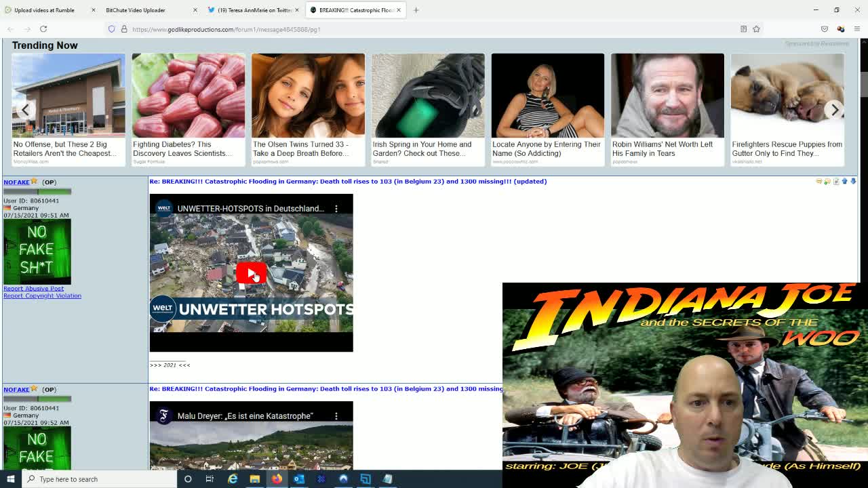This screenshot has width=868, height=488.
Task: Click the browser forward arrow
Action: [27, 29]
